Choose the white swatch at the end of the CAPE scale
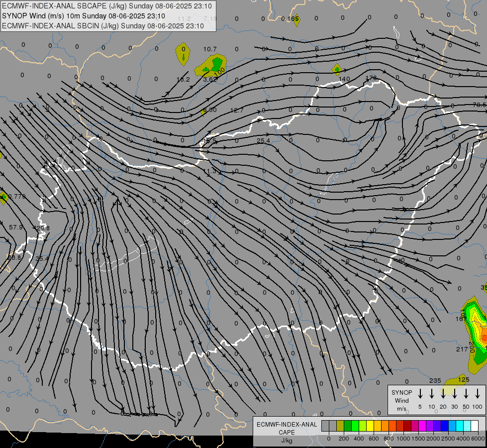Screen dimensions: 487x448 pyautogui.click(x=475, y=426)
